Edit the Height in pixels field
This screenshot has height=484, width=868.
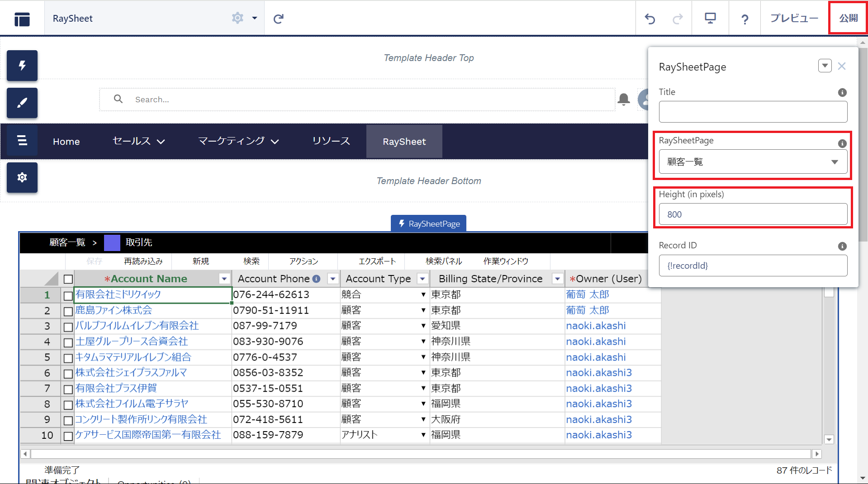tap(753, 214)
